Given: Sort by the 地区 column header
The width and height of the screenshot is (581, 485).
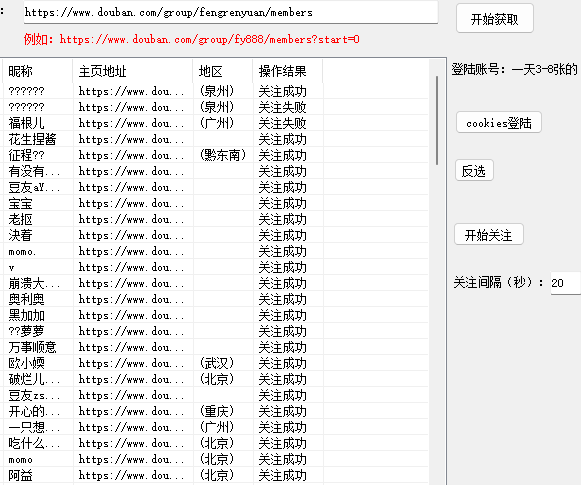Looking at the screenshot, I should [223, 71].
